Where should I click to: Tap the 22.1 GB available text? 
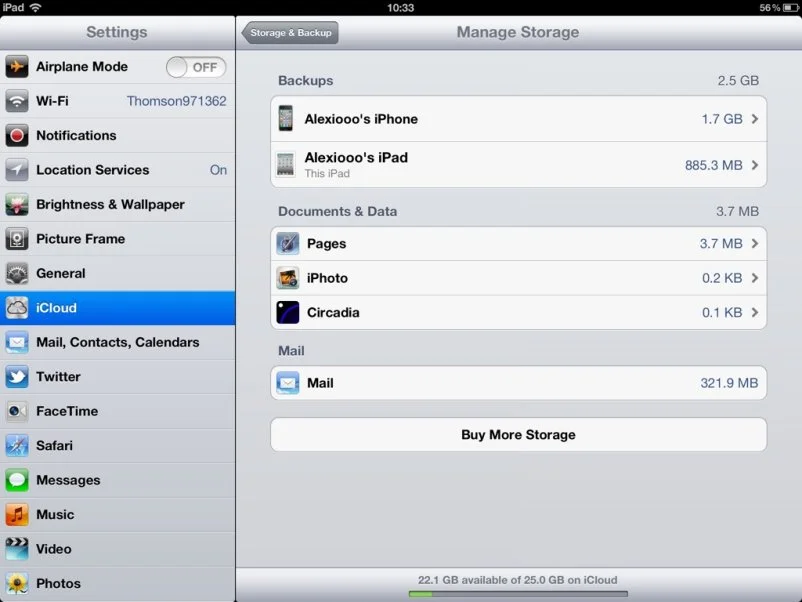coord(518,580)
